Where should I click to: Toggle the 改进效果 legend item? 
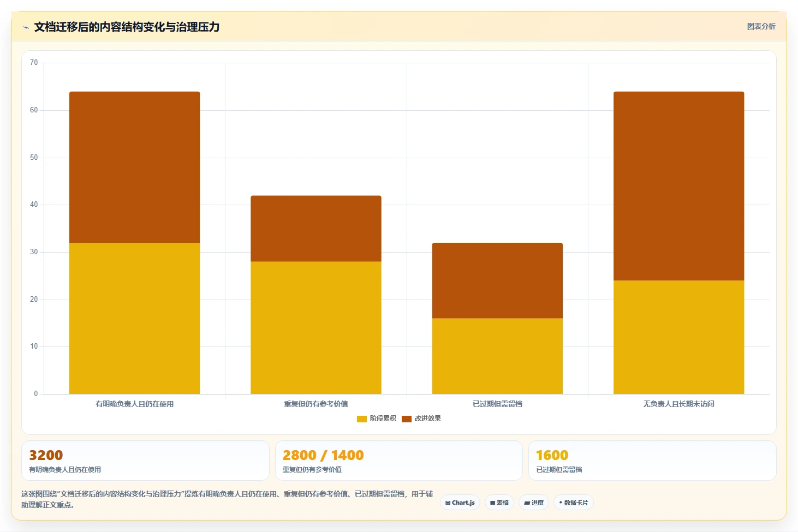[421, 419]
